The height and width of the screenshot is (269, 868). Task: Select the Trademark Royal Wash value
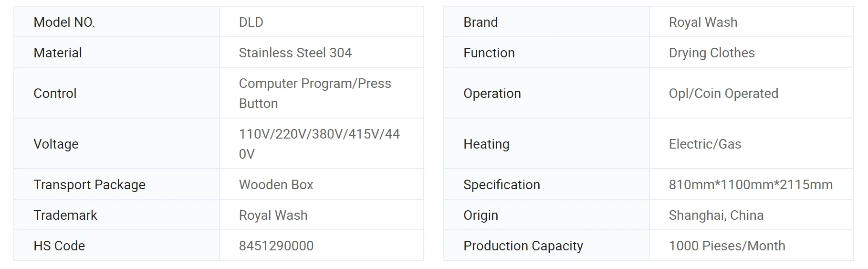tap(273, 215)
